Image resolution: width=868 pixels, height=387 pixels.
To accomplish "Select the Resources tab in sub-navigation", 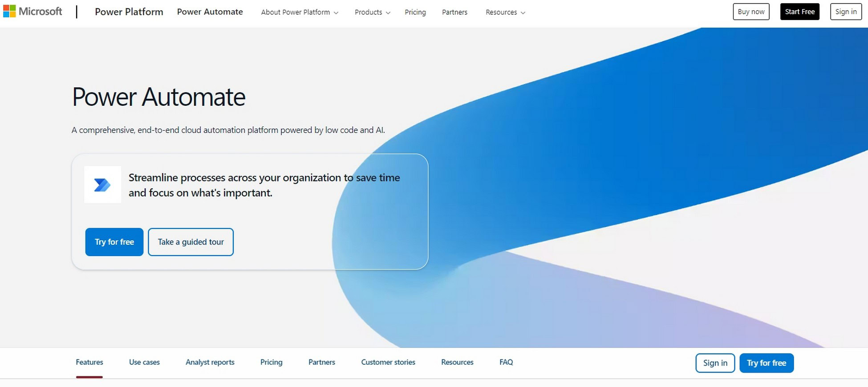I will coord(457,362).
